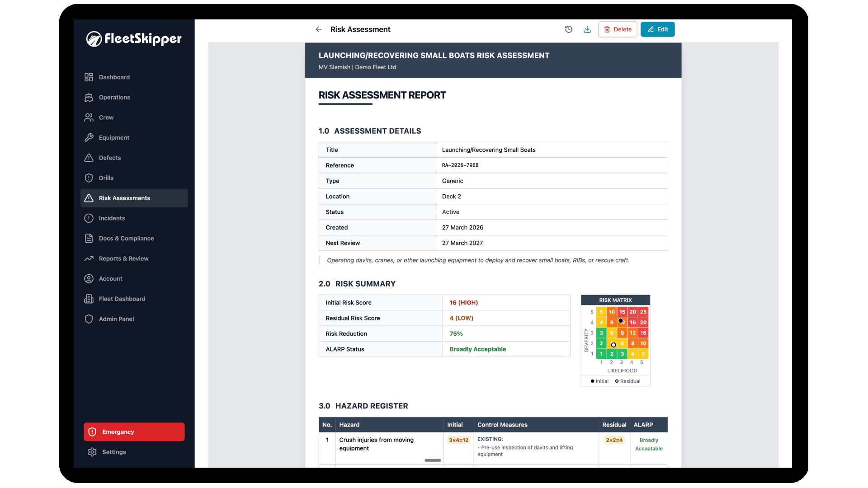Download the risk assessment report
The height and width of the screenshot is (488, 868).
(x=587, y=29)
